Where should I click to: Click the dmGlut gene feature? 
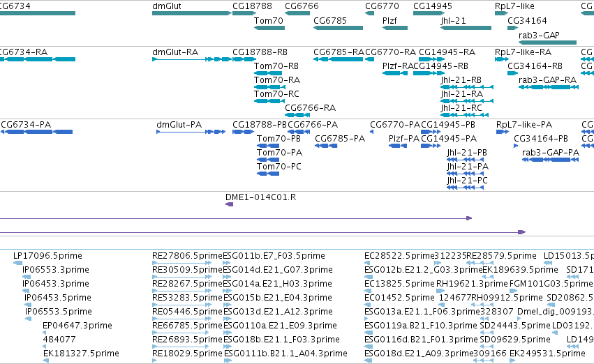point(192,13)
